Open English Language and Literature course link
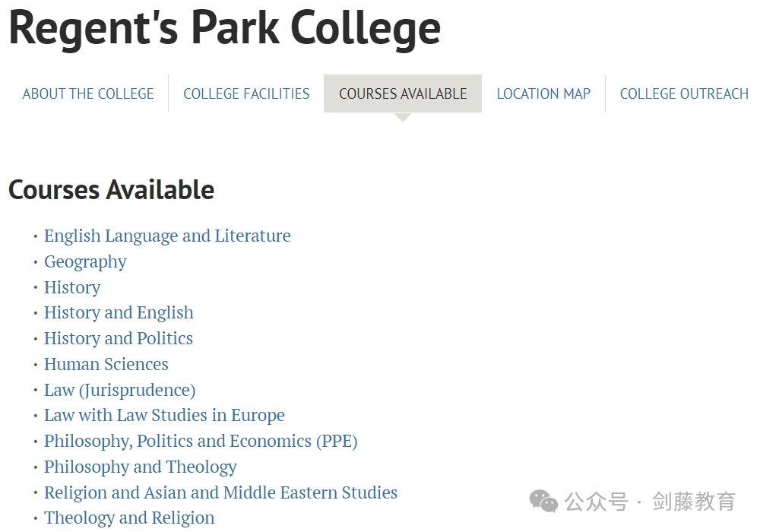 click(x=167, y=236)
